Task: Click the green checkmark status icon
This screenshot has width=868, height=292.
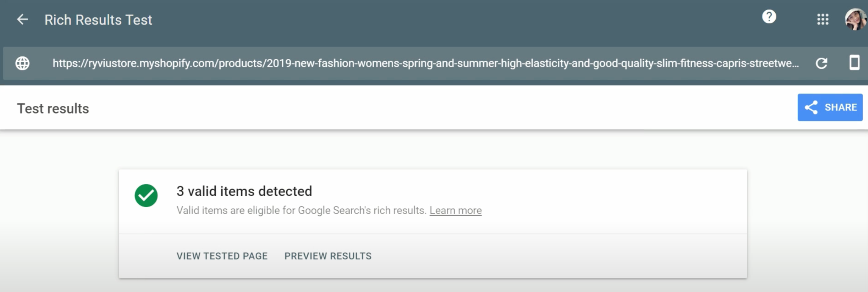Action: point(146,195)
